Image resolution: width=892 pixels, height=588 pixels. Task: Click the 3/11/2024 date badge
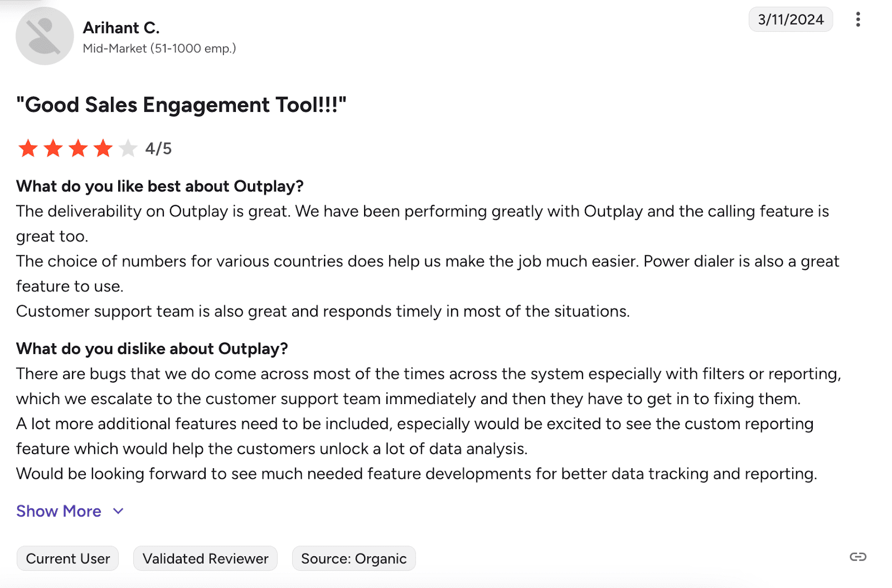[x=791, y=20]
